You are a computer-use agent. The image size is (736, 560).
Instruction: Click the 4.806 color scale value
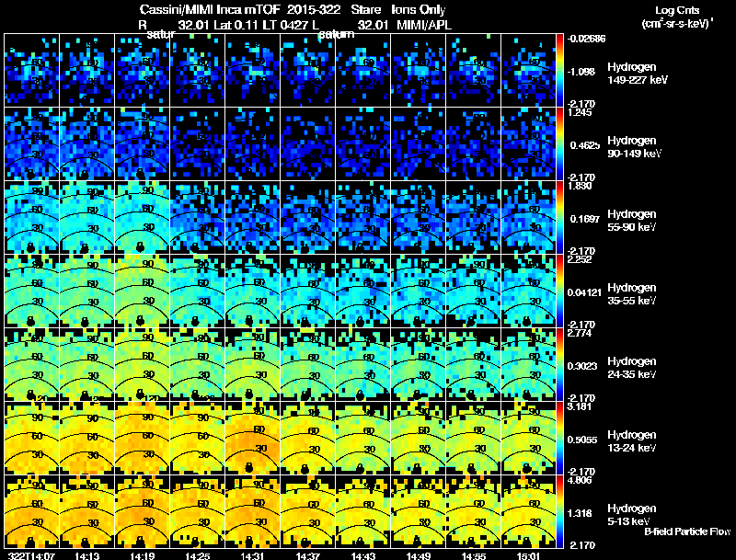pyautogui.click(x=580, y=480)
